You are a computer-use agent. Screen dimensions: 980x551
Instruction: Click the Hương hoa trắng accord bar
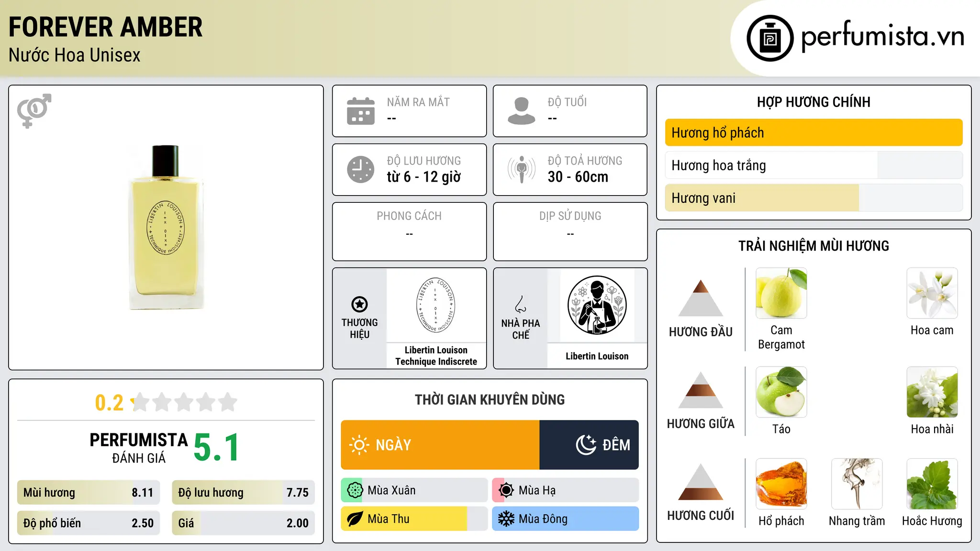coord(813,165)
